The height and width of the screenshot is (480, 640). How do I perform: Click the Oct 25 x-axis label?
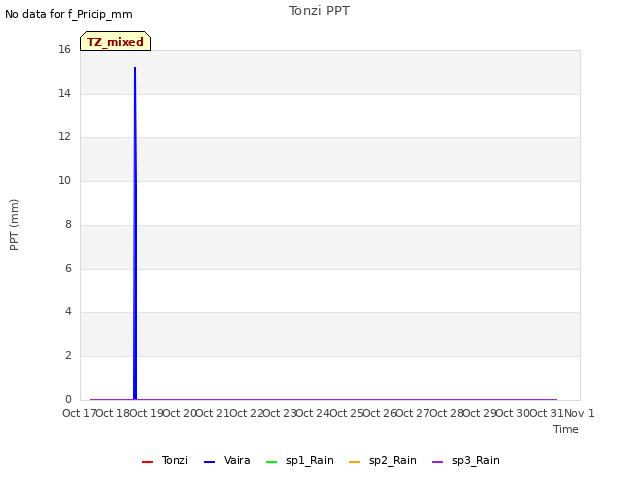pos(346,413)
